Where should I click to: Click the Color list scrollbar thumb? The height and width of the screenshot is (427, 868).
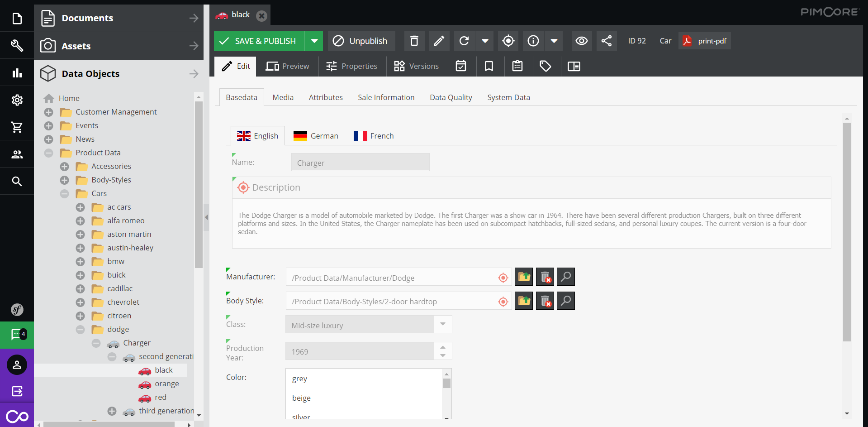[446, 383]
